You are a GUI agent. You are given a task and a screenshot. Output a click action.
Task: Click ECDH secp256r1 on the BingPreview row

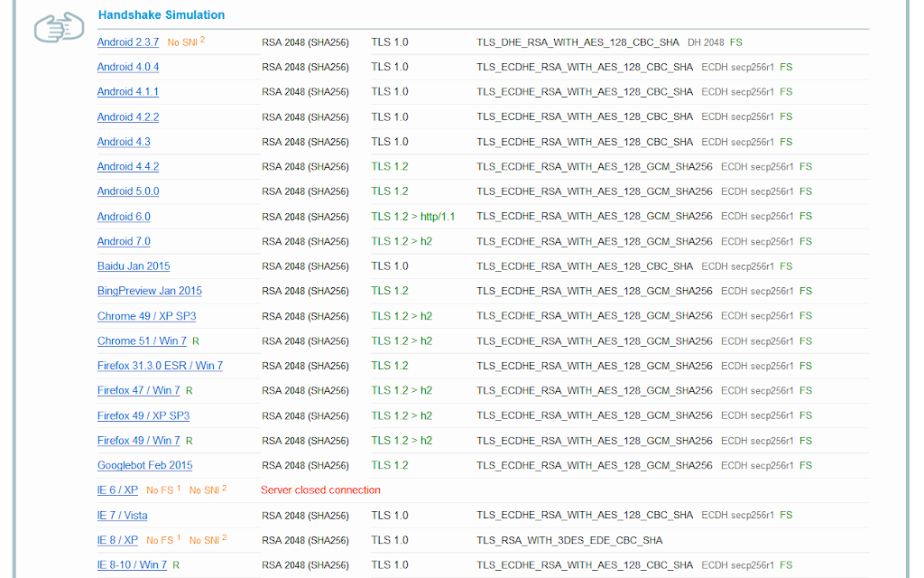coord(757,292)
